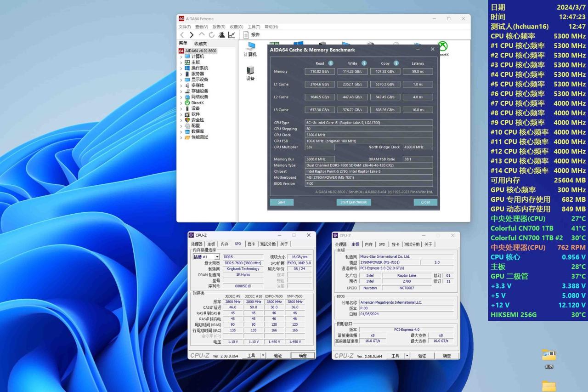The width and height of the screenshot is (588, 392).
Task: Open the line graph icon in AIDA64 toolbar
Action: (232, 35)
